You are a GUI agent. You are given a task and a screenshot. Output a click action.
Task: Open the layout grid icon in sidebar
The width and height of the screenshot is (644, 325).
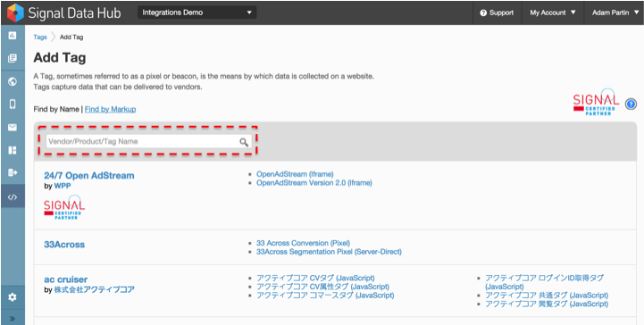pos(13,150)
